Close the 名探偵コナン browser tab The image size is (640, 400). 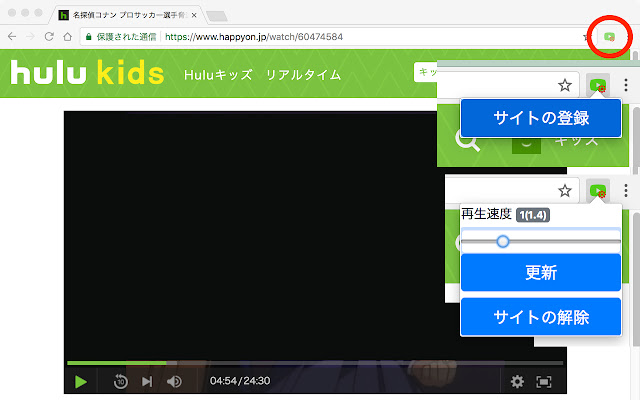pyautogui.click(x=194, y=15)
